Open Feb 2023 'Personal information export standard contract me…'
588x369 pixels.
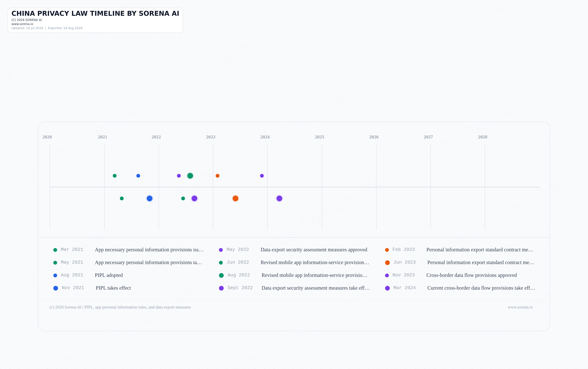pos(480,250)
